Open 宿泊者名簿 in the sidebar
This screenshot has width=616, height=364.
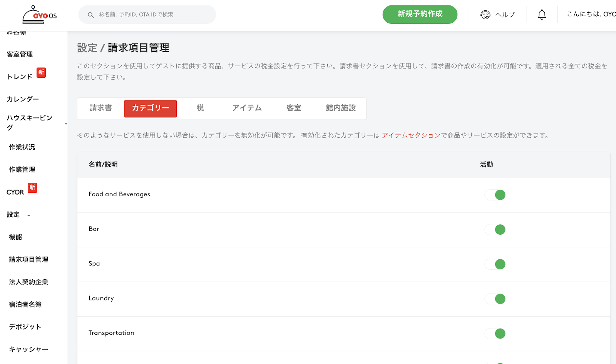[25, 304]
